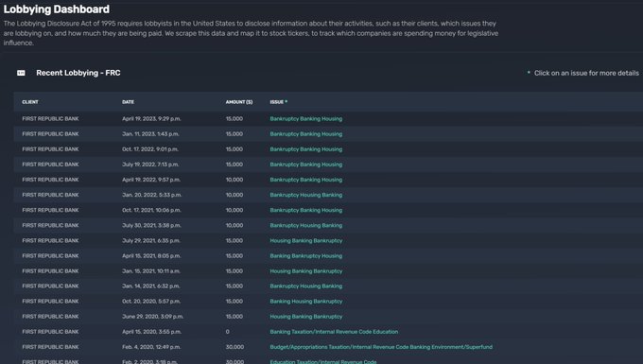Open issue link for Jan. 15, 2021 filing
The height and width of the screenshot is (364, 643).
click(x=306, y=271)
